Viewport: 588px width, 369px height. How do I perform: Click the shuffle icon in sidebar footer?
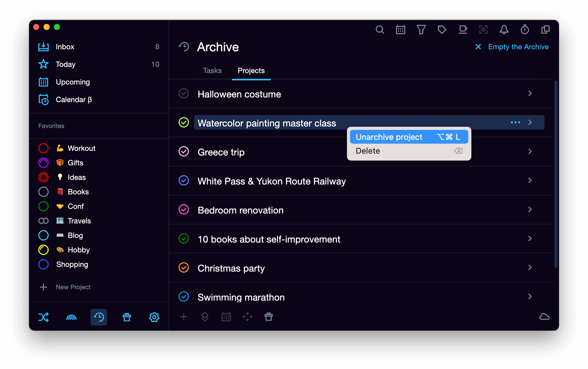[43, 317]
